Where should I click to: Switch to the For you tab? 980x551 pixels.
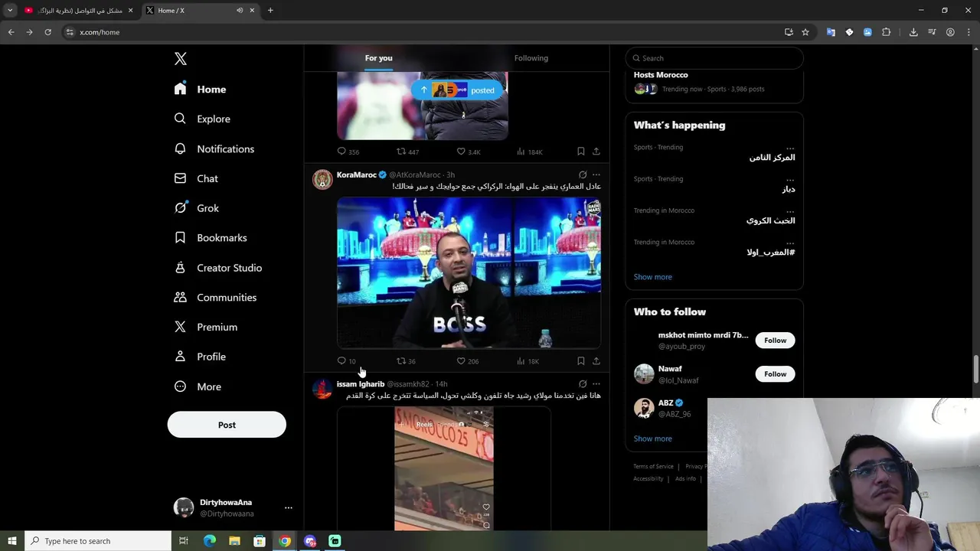coord(378,58)
